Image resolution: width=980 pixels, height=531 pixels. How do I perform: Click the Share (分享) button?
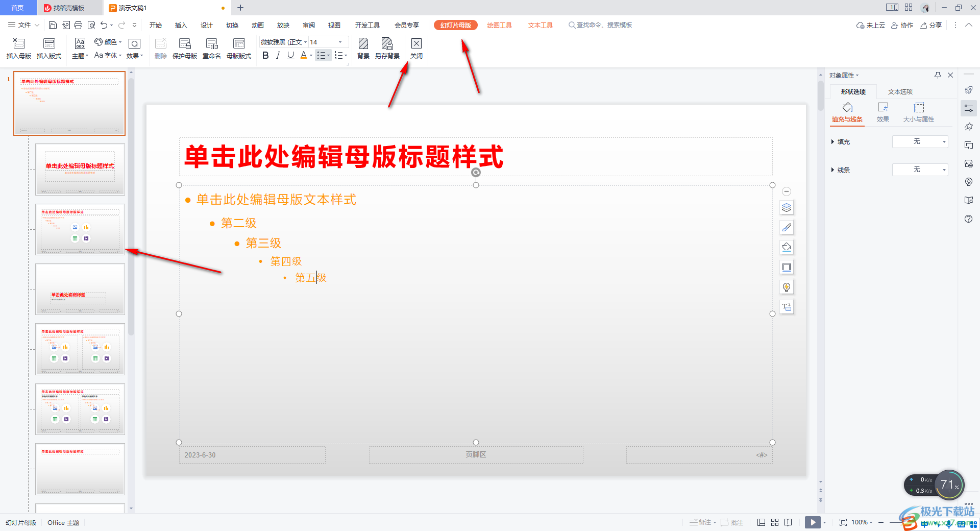pos(931,25)
